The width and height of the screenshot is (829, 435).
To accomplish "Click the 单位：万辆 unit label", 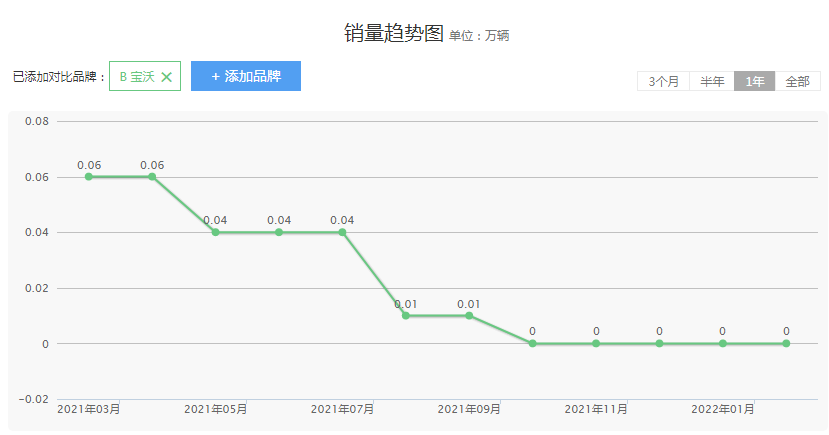I will (x=479, y=35).
